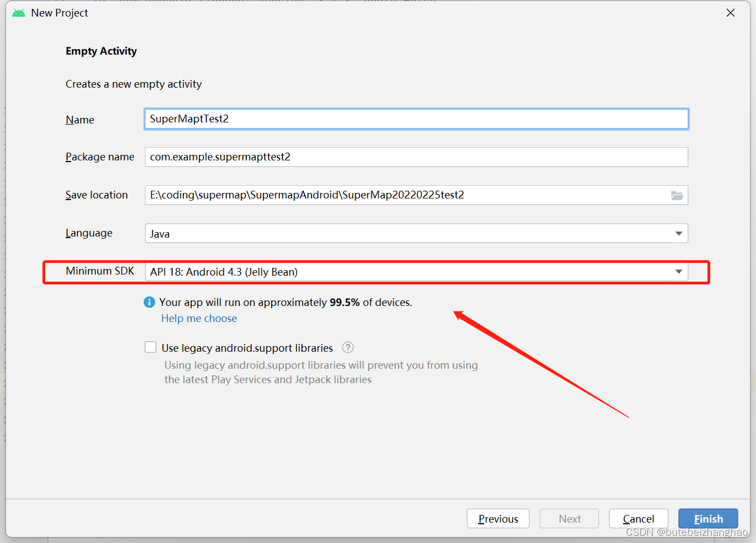The width and height of the screenshot is (756, 543).
Task: Click the legacy libraries warning description text
Action: (x=321, y=372)
